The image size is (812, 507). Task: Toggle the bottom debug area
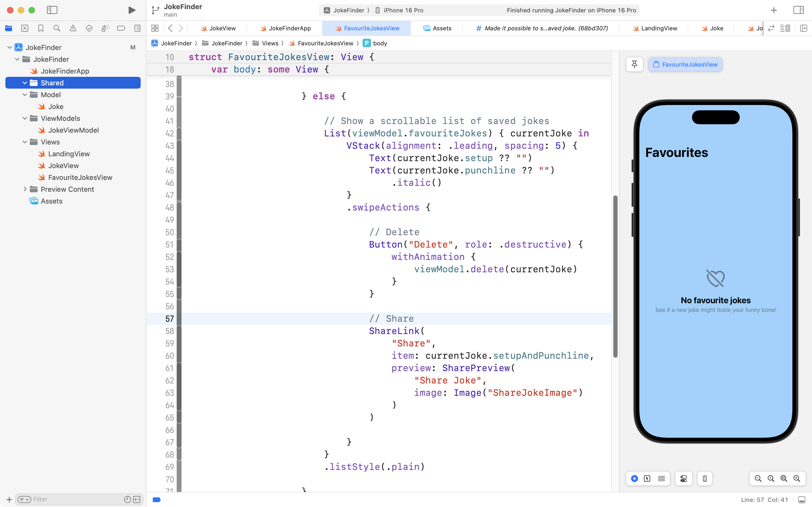802,500
